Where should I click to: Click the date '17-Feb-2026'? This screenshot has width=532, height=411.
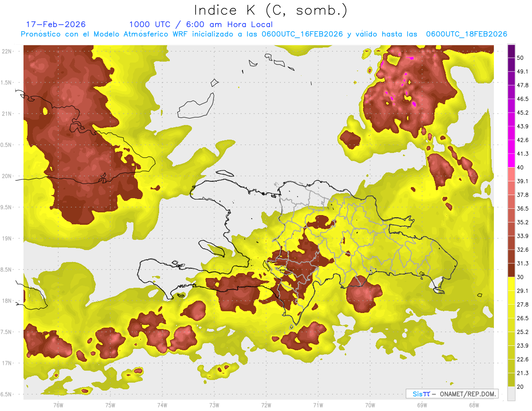tap(56, 24)
